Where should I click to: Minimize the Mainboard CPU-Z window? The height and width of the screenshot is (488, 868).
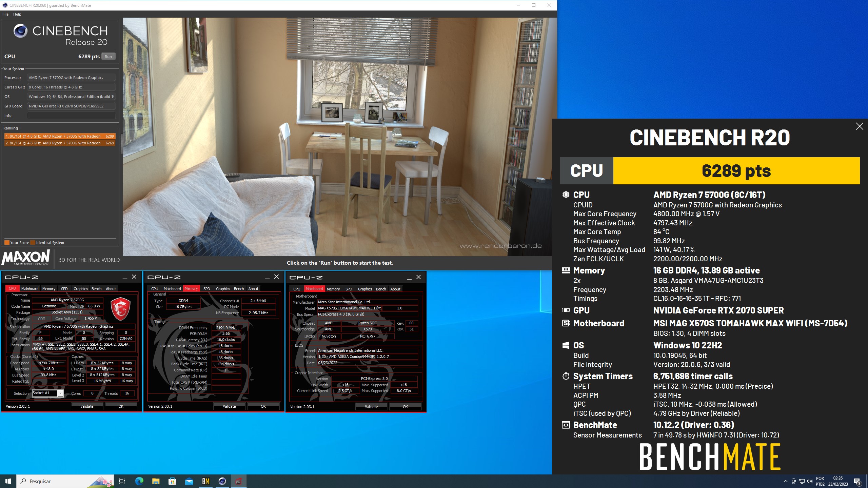point(409,278)
